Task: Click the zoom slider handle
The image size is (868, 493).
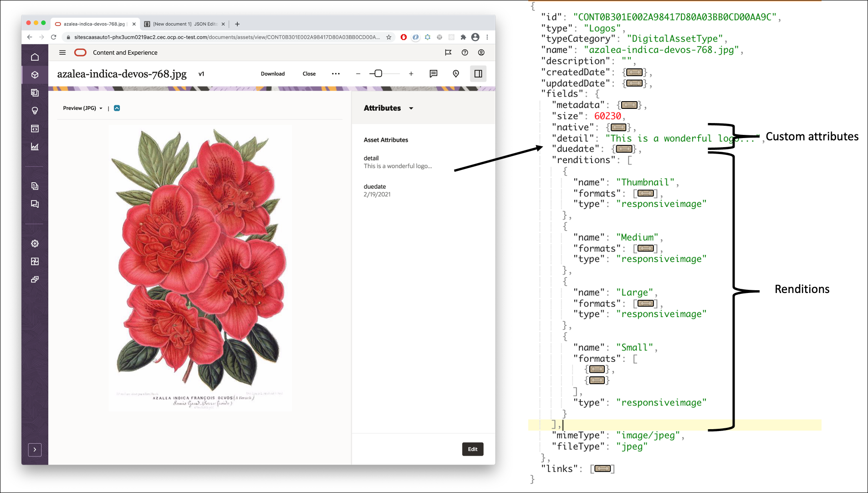Action: [378, 73]
